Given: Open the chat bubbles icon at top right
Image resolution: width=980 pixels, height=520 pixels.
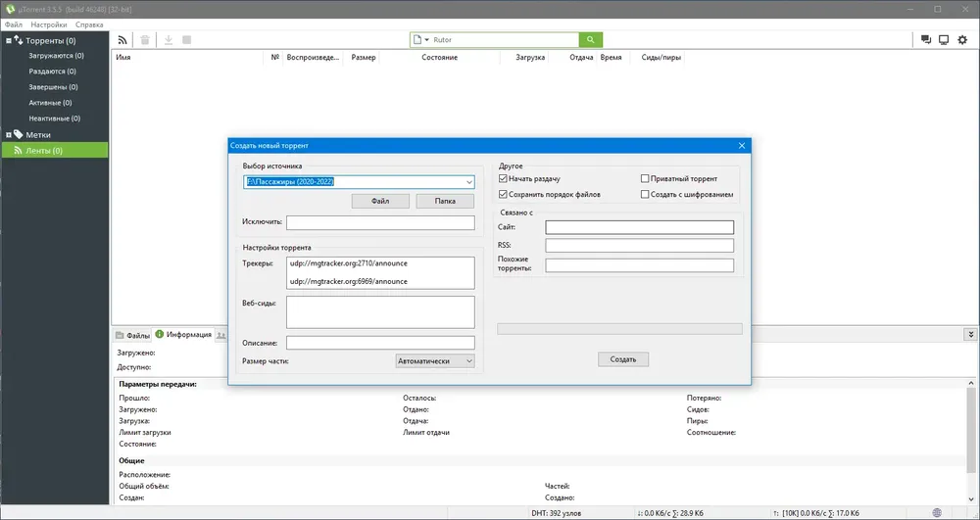Looking at the screenshot, I should click(x=926, y=40).
